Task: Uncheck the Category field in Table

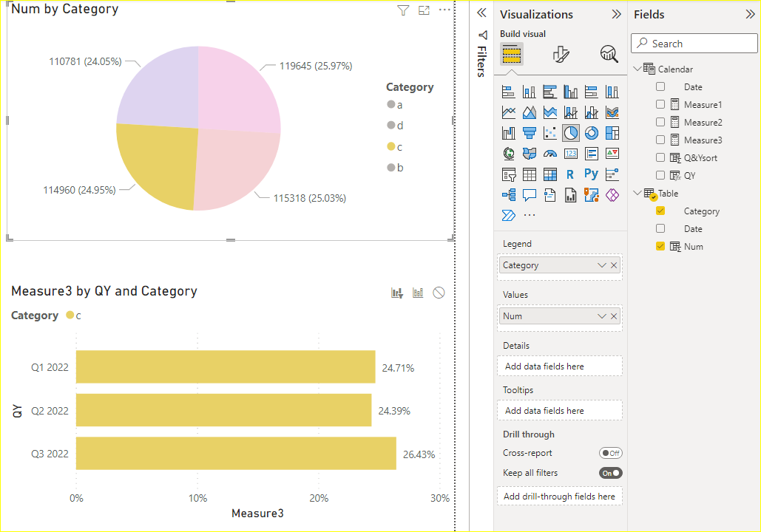Action: click(660, 211)
